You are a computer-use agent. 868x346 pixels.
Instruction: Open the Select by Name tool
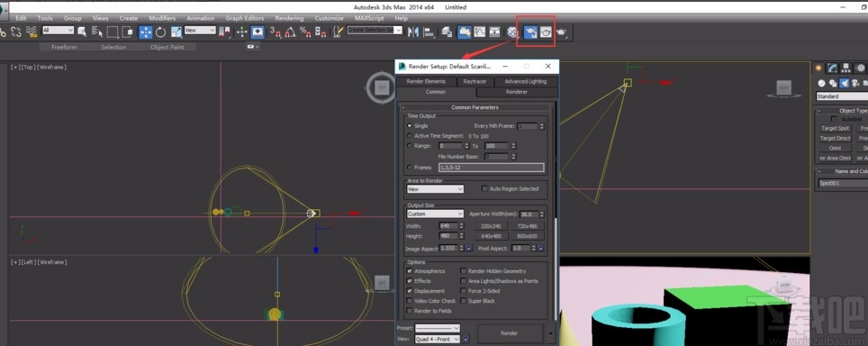click(x=97, y=32)
